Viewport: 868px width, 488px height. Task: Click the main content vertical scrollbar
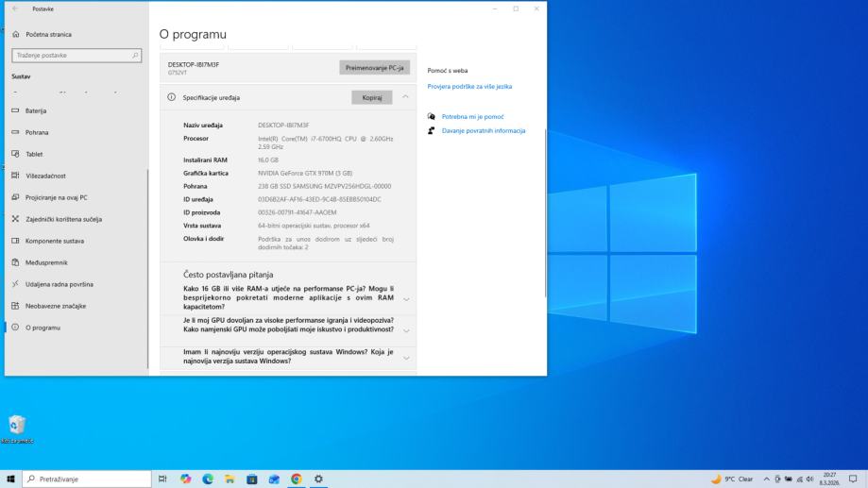click(x=545, y=213)
